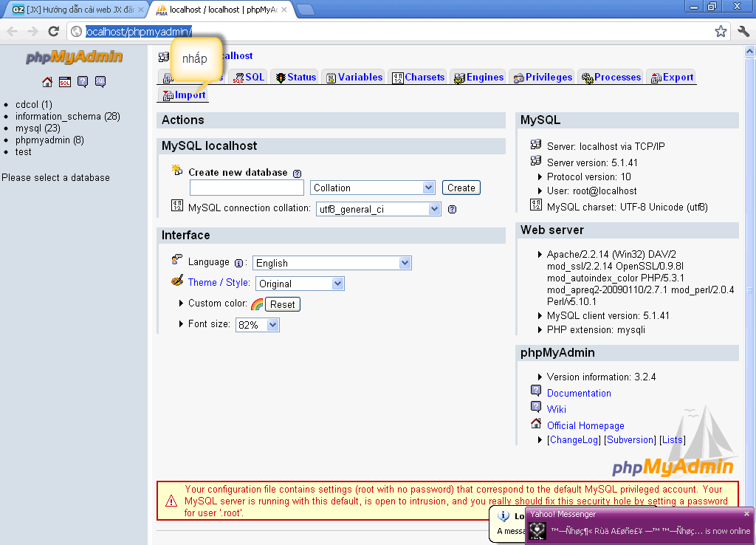Screen dimensions: 756x545
Task: Open the custom color rainbow picker
Action: pos(257,304)
